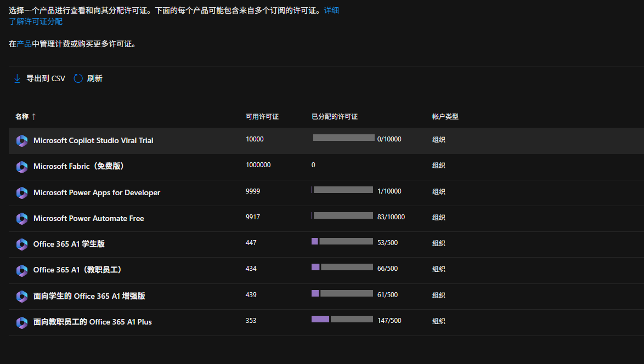Click the assigned value 83/10000
This screenshot has height=364, width=644.
tap(391, 217)
